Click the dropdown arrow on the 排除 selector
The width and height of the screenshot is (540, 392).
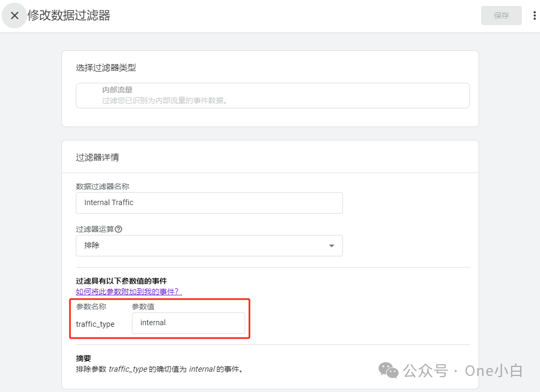[x=332, y=246]
